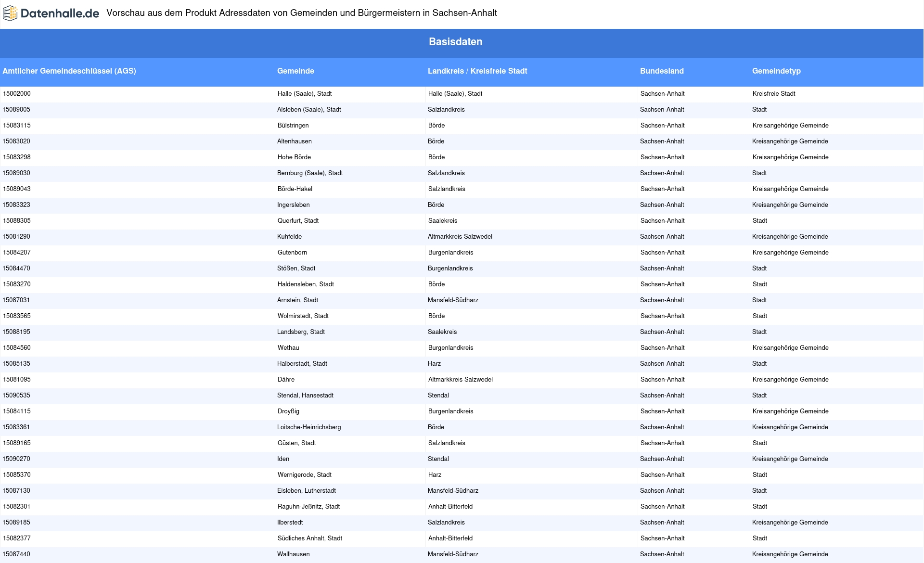Screen dimensions: 924x563
Task: Select the Gemeindetyp column header
Action: (776, 71)
